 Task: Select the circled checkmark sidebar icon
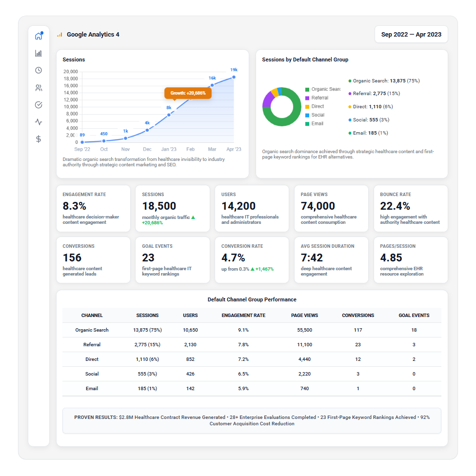(x=39, y=105)
